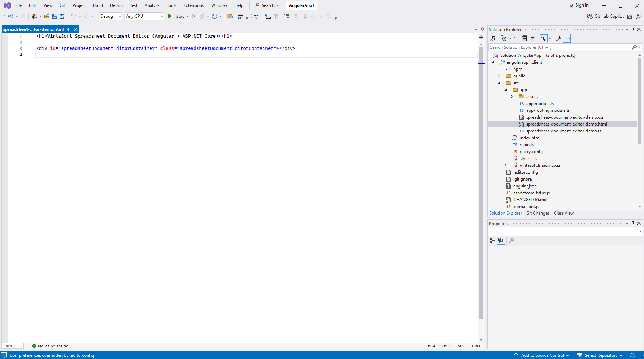
Task: Open the Any CPU platform dropdown
Action: point(144,16)
